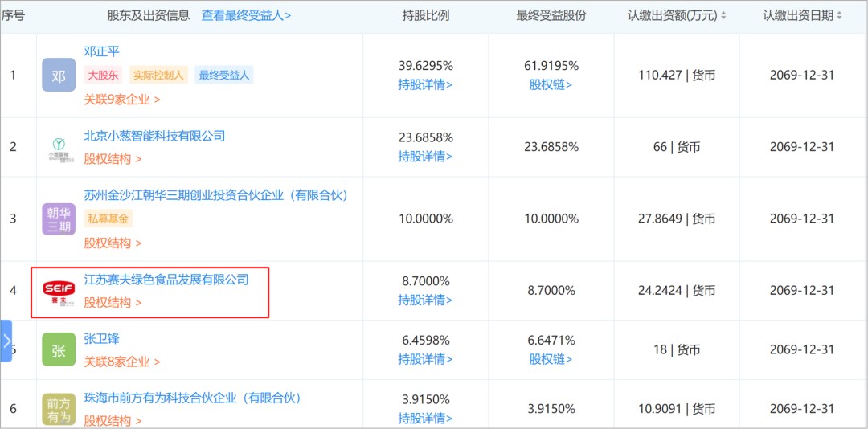This screenshot has width=868, height=429.
Task: Click the 私募基金 tag
Action: pyautogui.click(x=108, y=219)
